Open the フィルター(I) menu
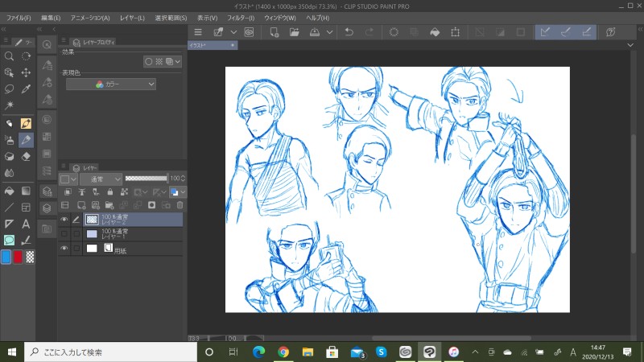The image size is (644, 362). [240, 17]
